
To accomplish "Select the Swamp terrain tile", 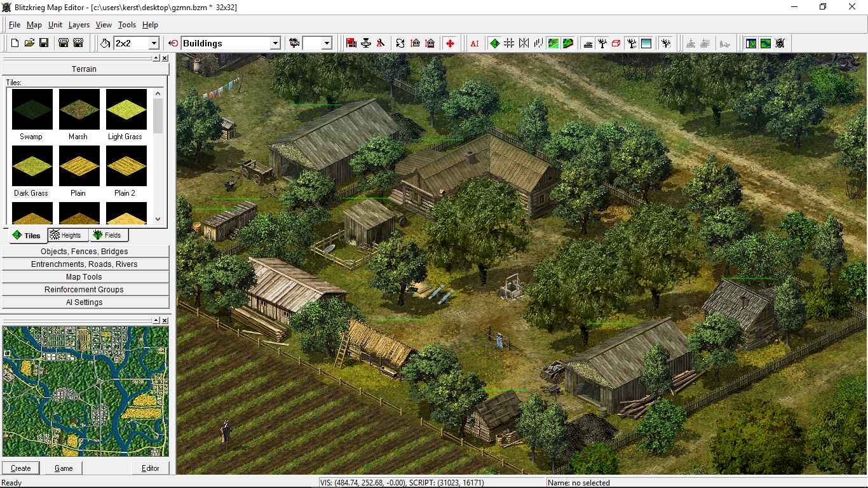I will [x=31, y=115].
